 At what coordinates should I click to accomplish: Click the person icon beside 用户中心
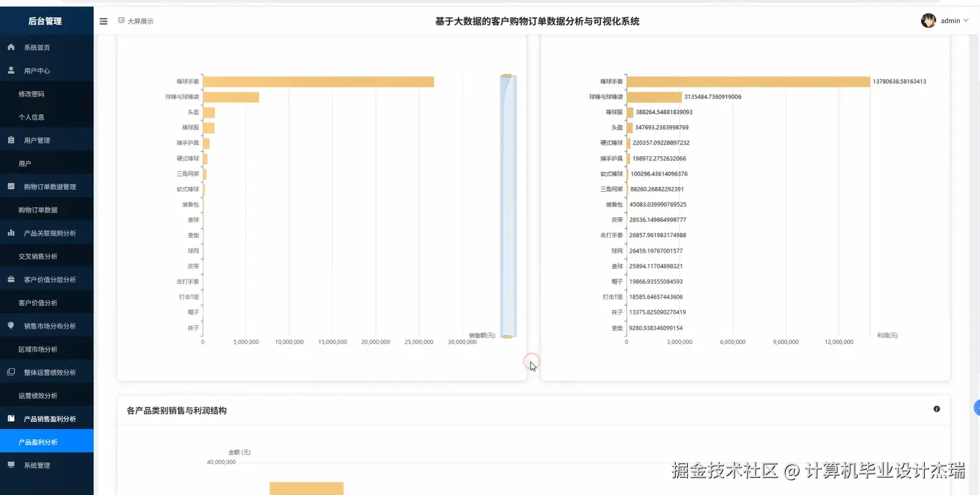click(11, 70)
